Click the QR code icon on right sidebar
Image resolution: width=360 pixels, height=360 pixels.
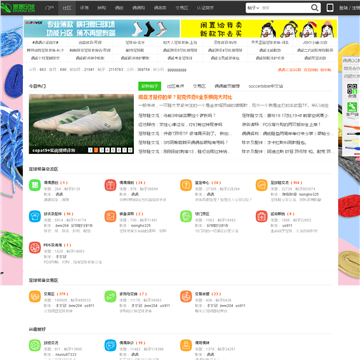pyautogui.click(x=352, y=89)
